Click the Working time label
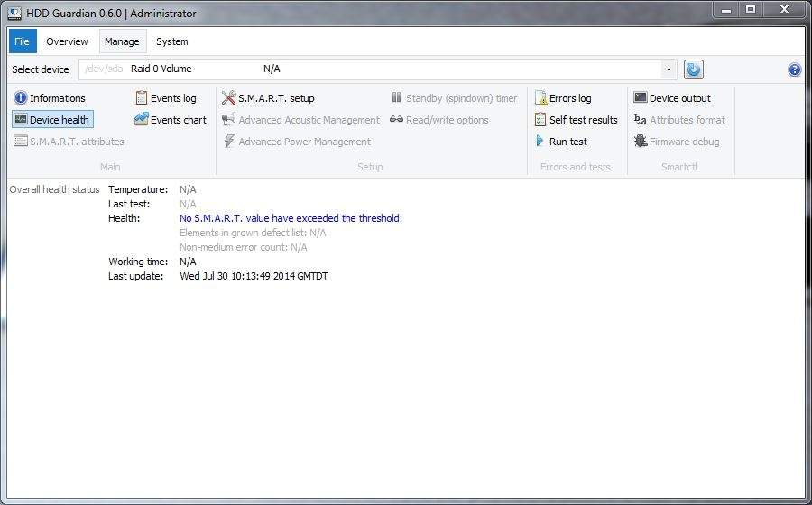 tap(138, 262)
